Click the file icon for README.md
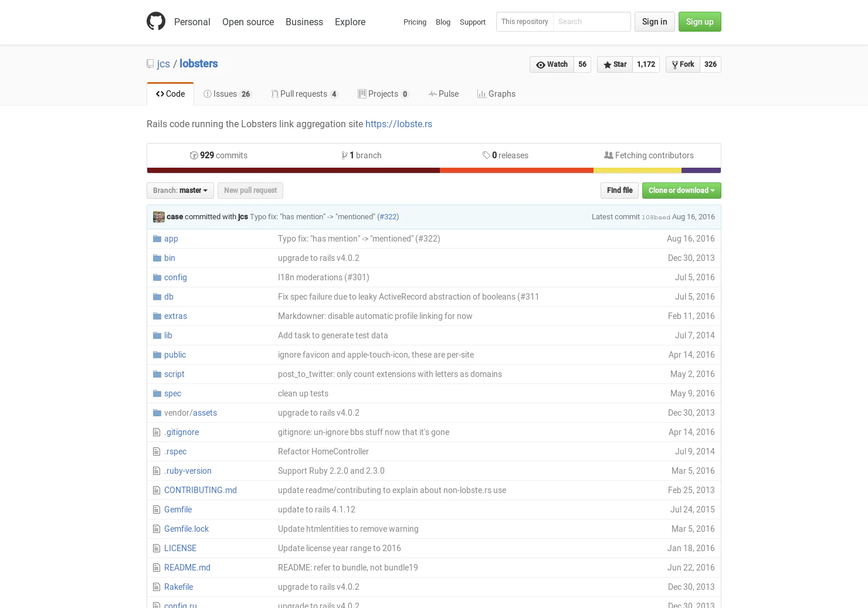Screen dimensions: 868x608 [157, 568]
